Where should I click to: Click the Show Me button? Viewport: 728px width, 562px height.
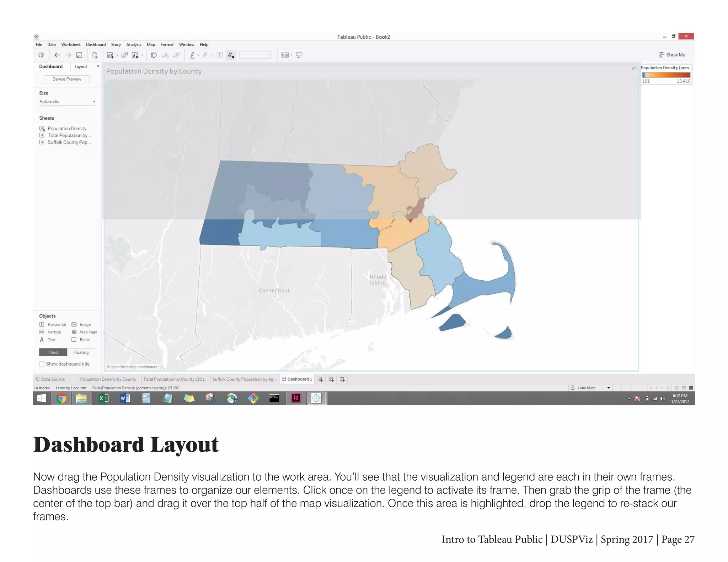pos(672,55)
